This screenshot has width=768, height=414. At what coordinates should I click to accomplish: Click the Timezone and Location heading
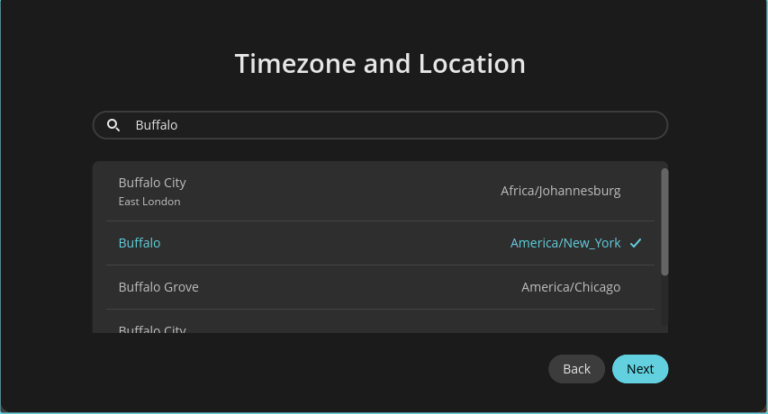[x=380, y=64]
